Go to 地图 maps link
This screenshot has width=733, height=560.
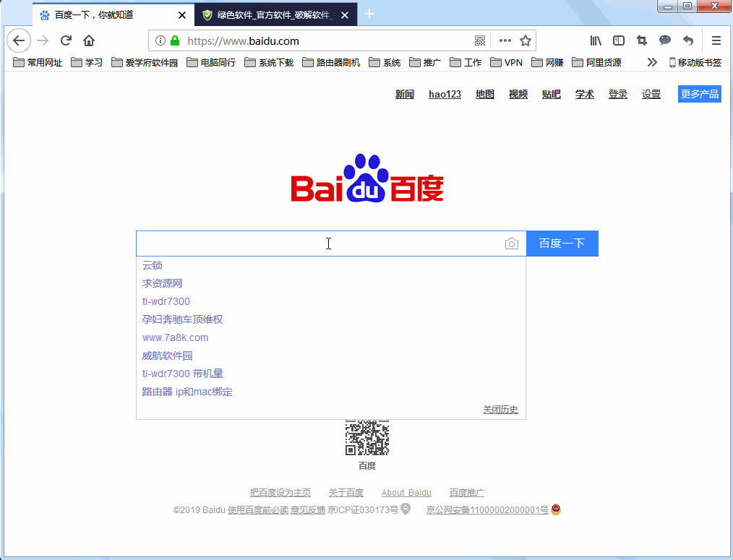click(485, 94)
